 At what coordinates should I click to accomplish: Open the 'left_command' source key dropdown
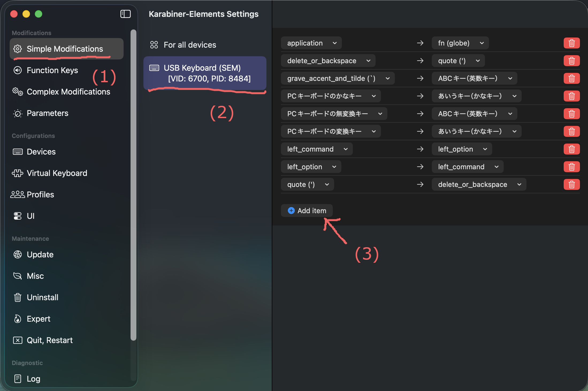(317, 149)
